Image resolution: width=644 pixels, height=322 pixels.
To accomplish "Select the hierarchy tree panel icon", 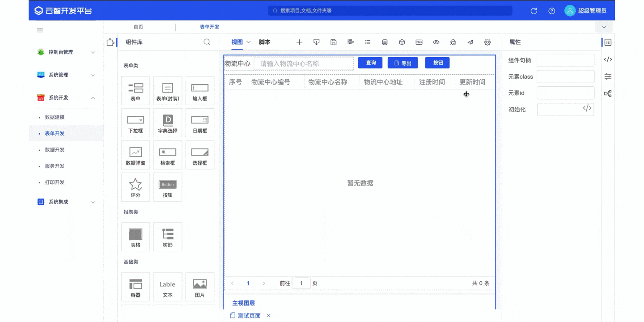I will pos(608,93).
